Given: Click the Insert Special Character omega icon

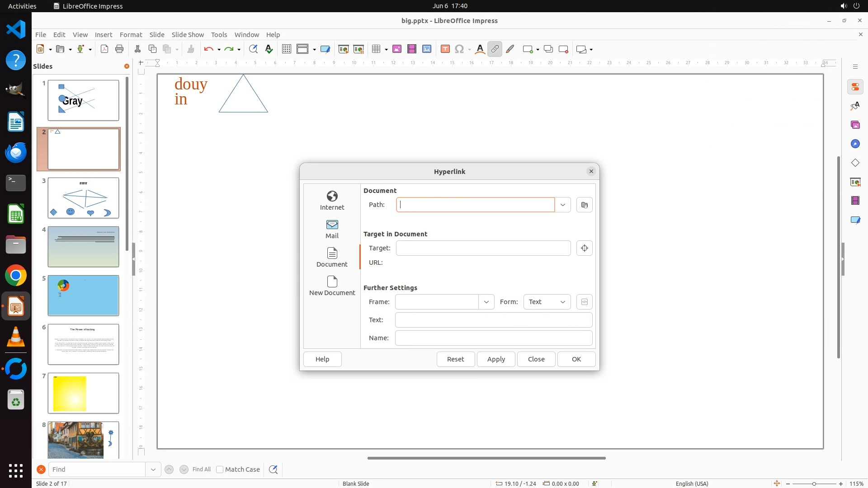Looking at the screenshot, I should 459,49.
